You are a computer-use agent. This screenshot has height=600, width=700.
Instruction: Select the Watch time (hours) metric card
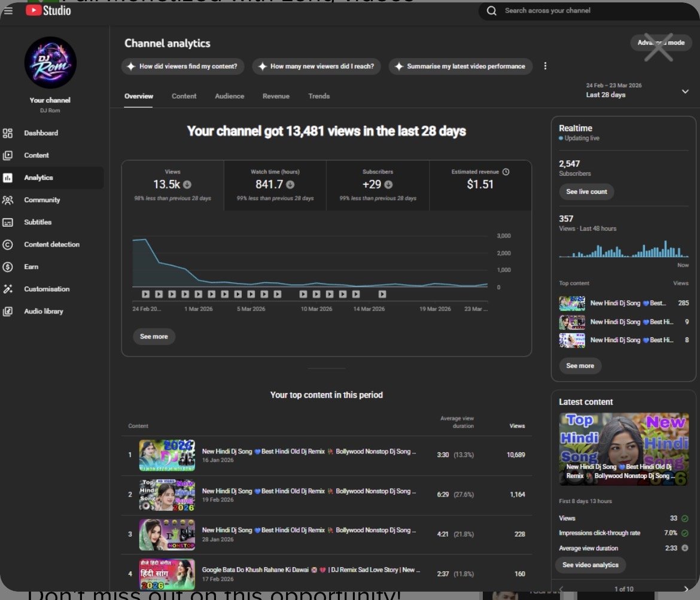(275, 185)
